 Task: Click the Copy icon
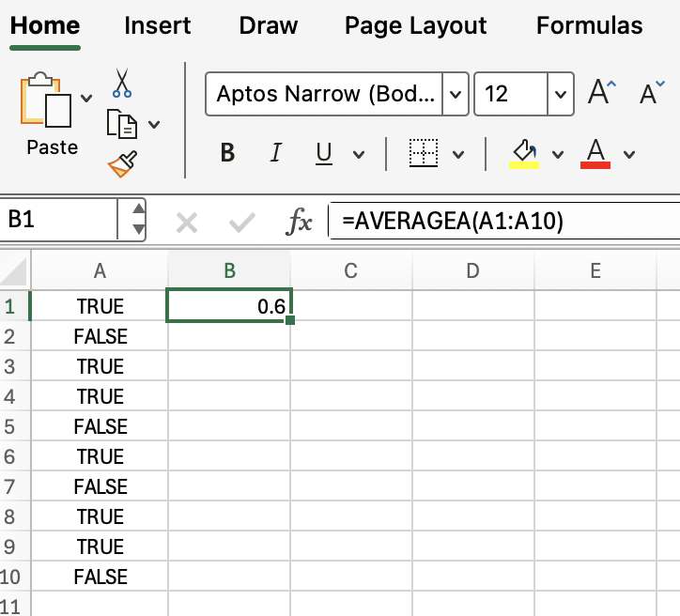point(122,124)
